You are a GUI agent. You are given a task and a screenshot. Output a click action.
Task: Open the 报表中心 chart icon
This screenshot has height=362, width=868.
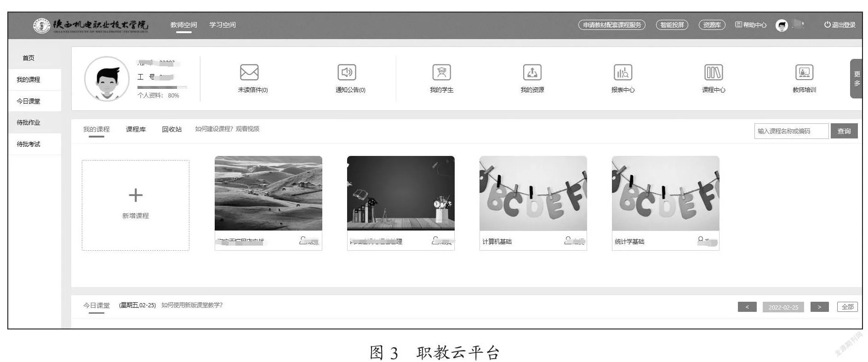tap(622, 73)
